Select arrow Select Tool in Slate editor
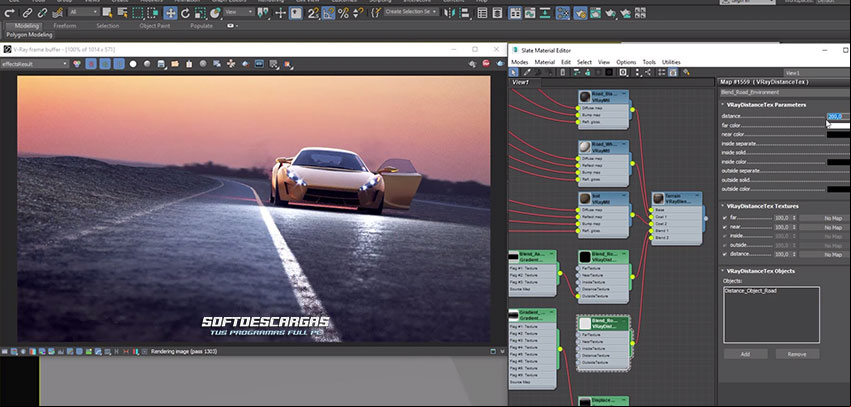This screenshot has width=851, height=407. (x=513, y=72)
